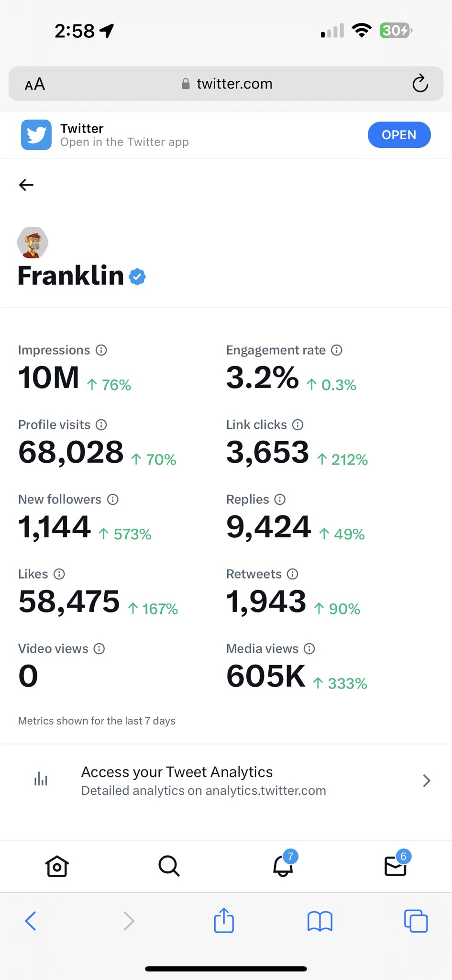
Task: Show info for Link clicks
Action: (x=298, y=425)
